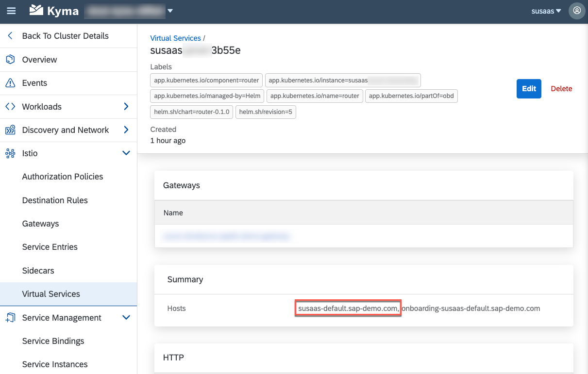This screenshot has width=588, height=374.
Task: Follow the Virtual Services breadcrumb link
Action: (175, 38)
